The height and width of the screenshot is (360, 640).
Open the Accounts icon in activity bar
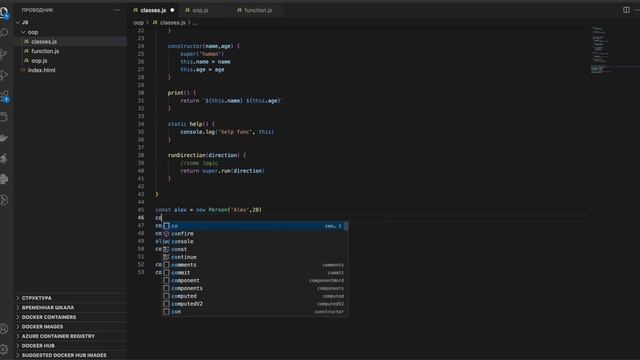[4, 329]
